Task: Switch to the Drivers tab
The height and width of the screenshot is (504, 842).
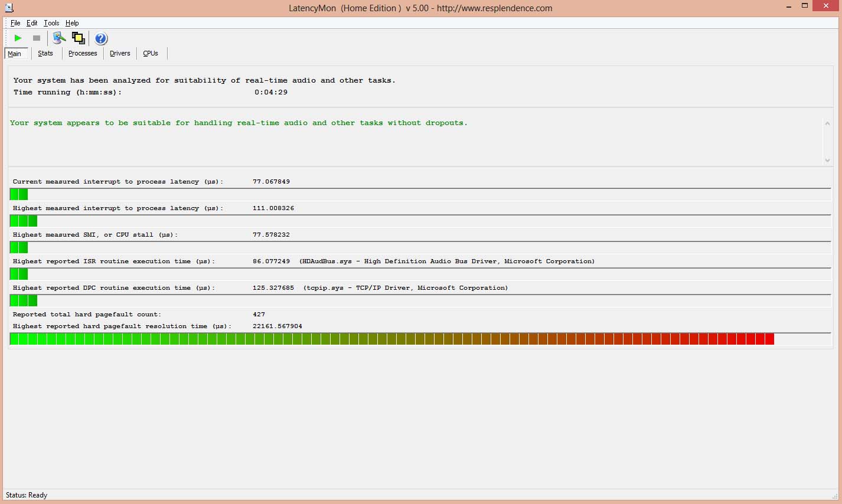Action: click(x=120, y=53)
